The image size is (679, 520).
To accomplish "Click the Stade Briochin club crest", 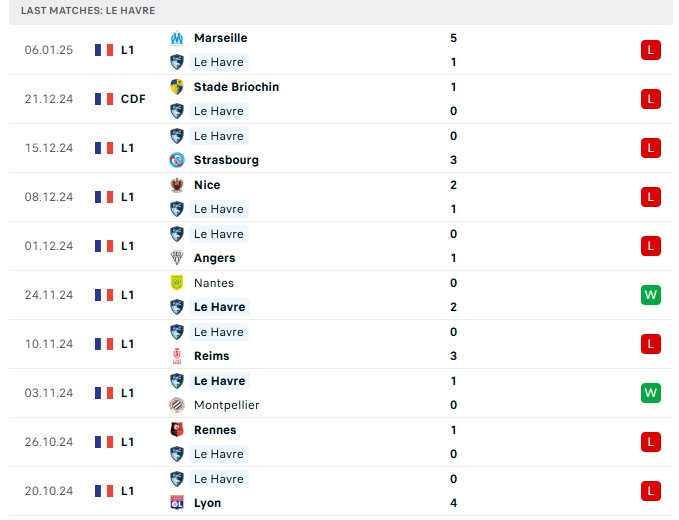I will (177, 87).
